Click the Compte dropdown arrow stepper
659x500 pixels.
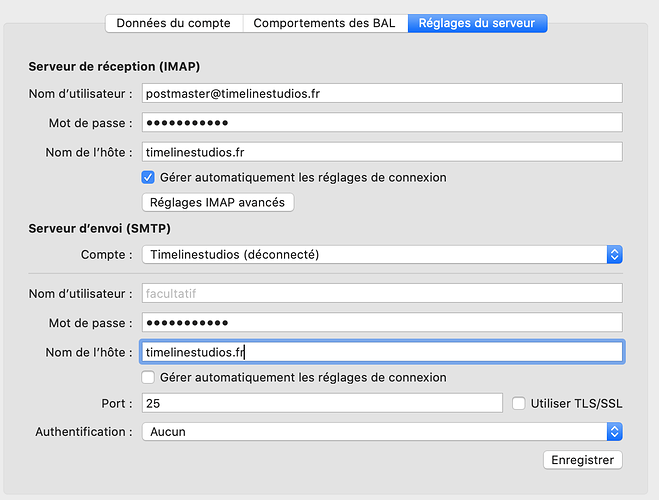pos(614,255)
